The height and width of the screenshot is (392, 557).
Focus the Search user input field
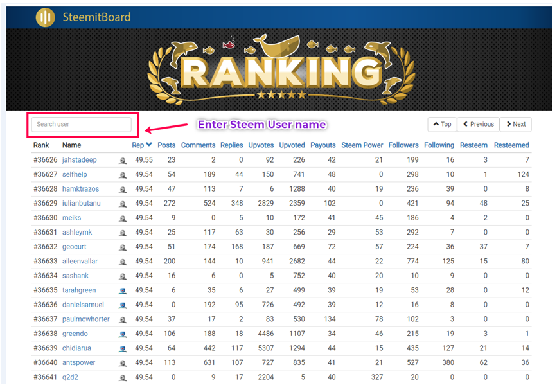[82, 125]
